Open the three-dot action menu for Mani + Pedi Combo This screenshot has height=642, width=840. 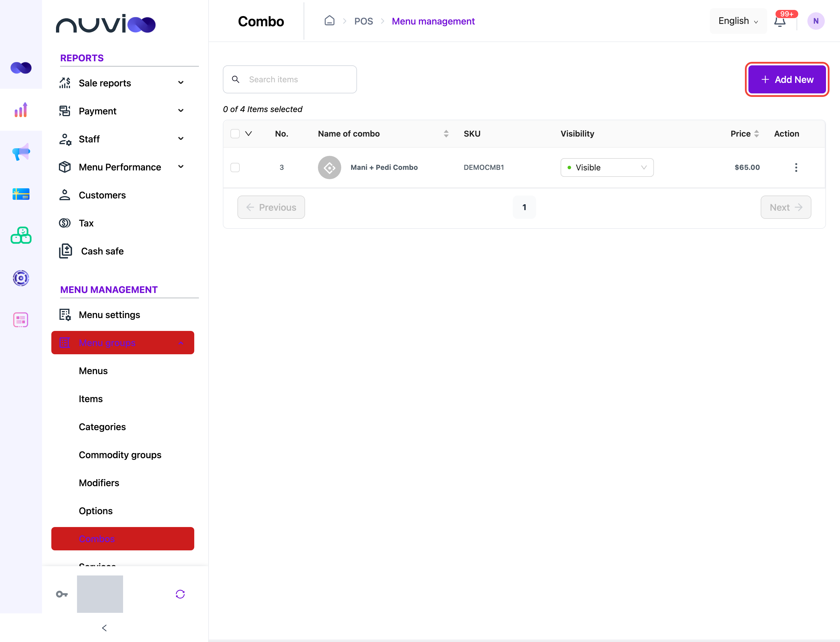click(x=796, y=168)
